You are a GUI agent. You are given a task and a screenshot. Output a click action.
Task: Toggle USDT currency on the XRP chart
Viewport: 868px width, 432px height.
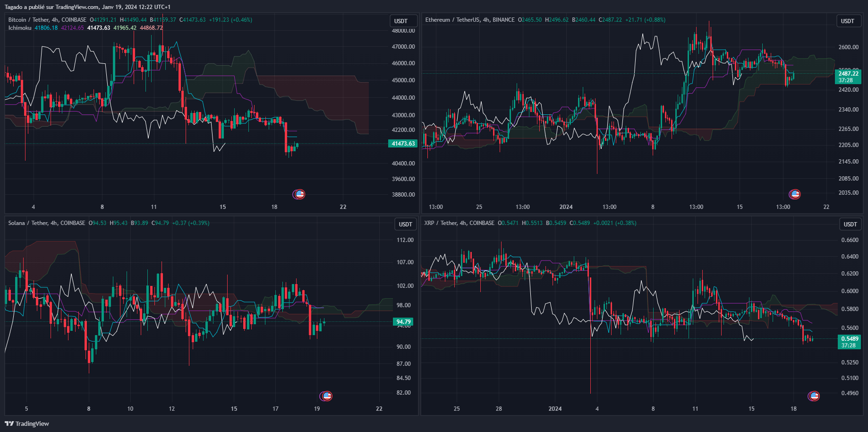[x=850, y=224]
